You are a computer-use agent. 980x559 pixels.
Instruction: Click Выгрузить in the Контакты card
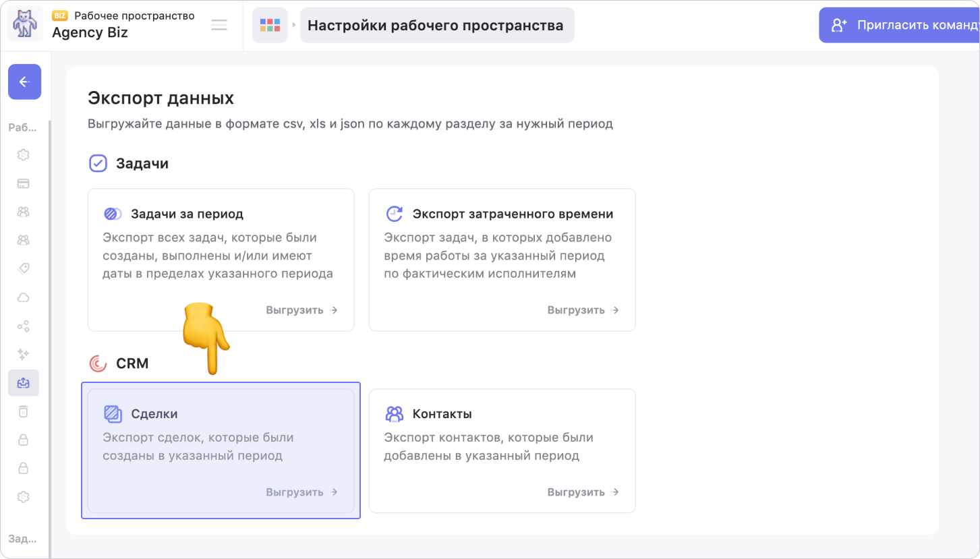tap(583, 492)
